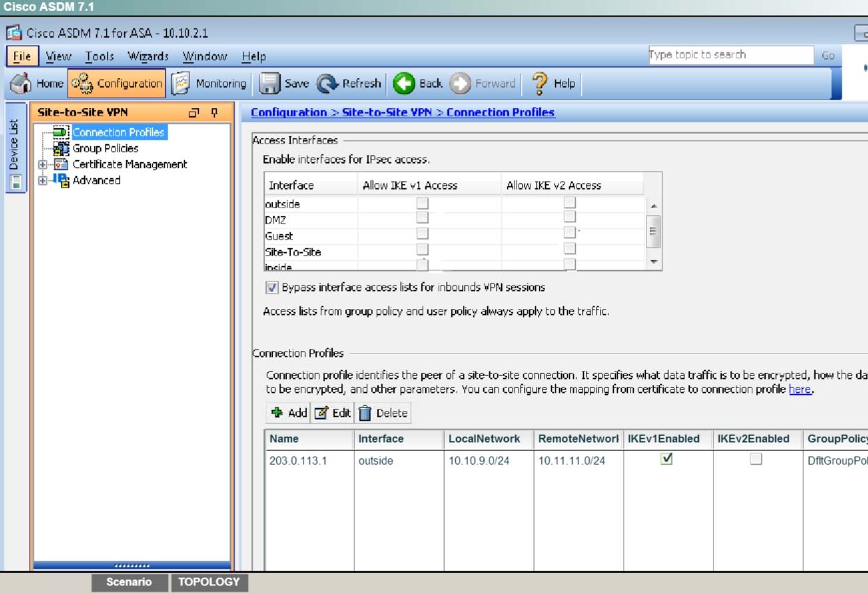Click the 10.11.11.0/24 remote network cell
This screenshot has height=594, width=868.
click(578, 461)
